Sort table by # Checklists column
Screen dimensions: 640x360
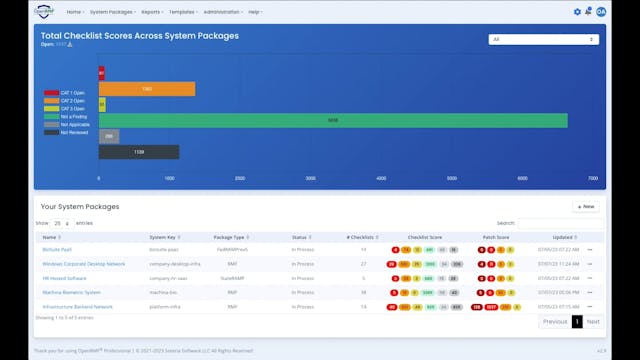point(362,237)
